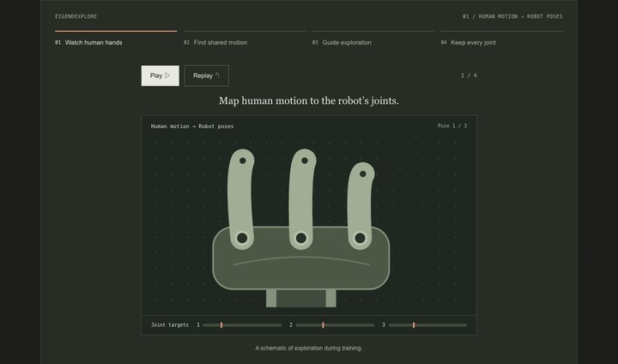Click the left robot finger's base joint

(242, 238)
